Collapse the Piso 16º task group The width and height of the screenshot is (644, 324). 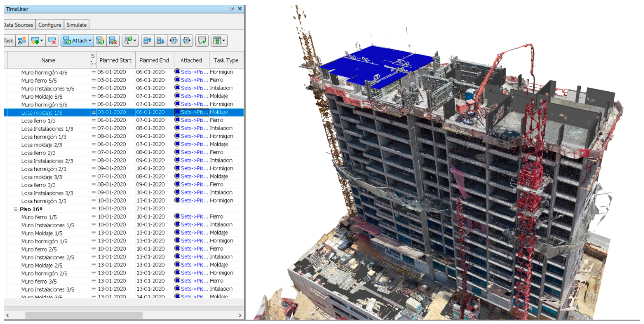tap(15, 209)
